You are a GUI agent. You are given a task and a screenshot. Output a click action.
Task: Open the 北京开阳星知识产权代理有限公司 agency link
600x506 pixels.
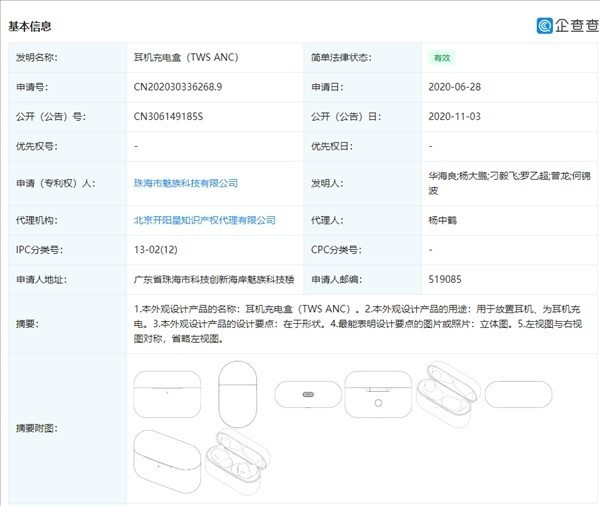pos(204,220)
